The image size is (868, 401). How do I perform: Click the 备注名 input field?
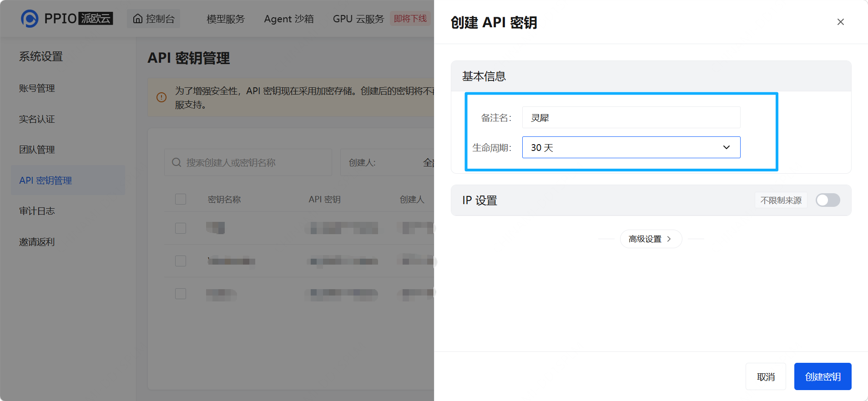pyautogui.click(x=631, y=117)
